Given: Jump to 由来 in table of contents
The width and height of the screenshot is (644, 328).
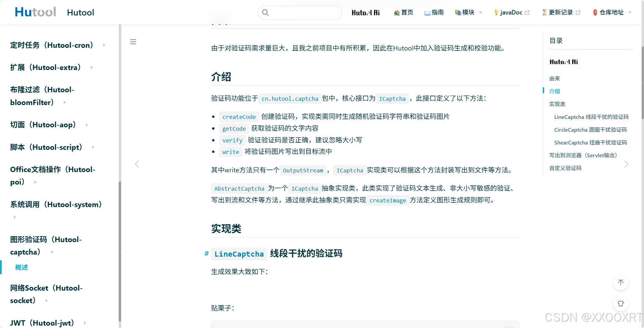Looking at the screenshot, I should click(555, 78).
